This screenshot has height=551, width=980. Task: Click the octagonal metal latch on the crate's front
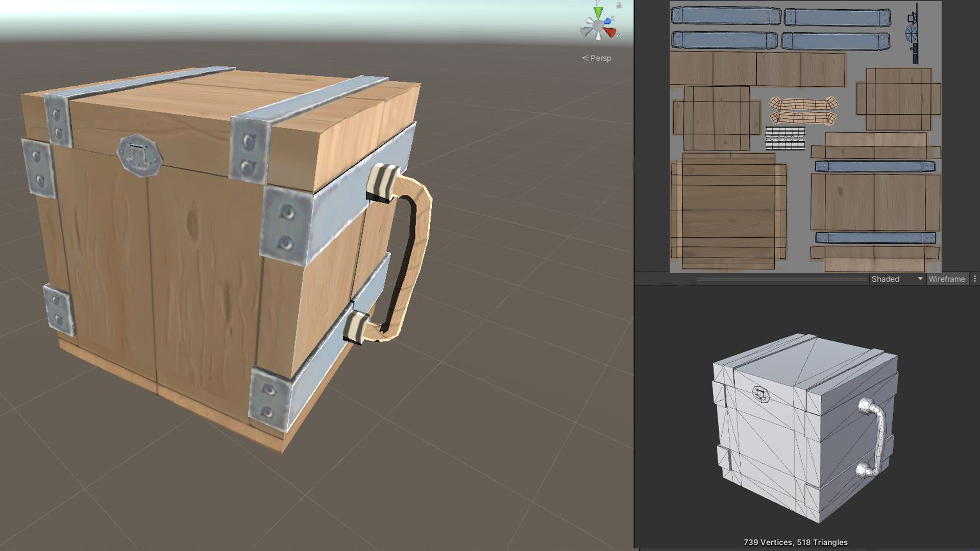tap(140, 155)
